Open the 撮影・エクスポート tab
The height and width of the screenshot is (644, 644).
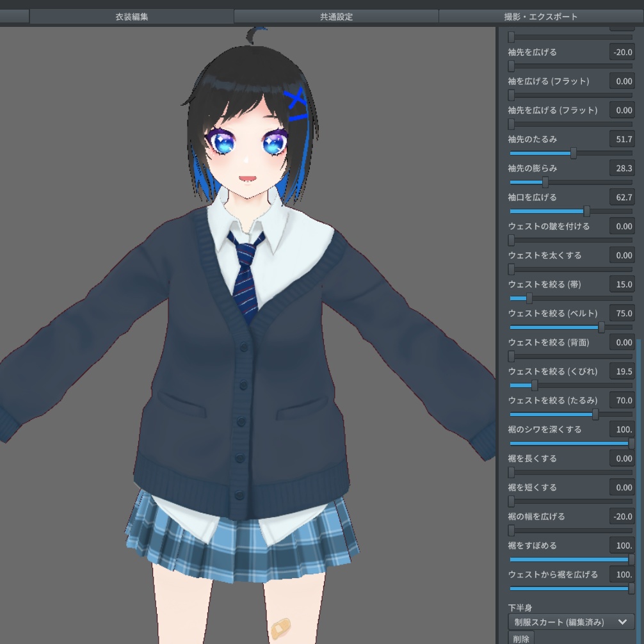[x=540, y=17]
